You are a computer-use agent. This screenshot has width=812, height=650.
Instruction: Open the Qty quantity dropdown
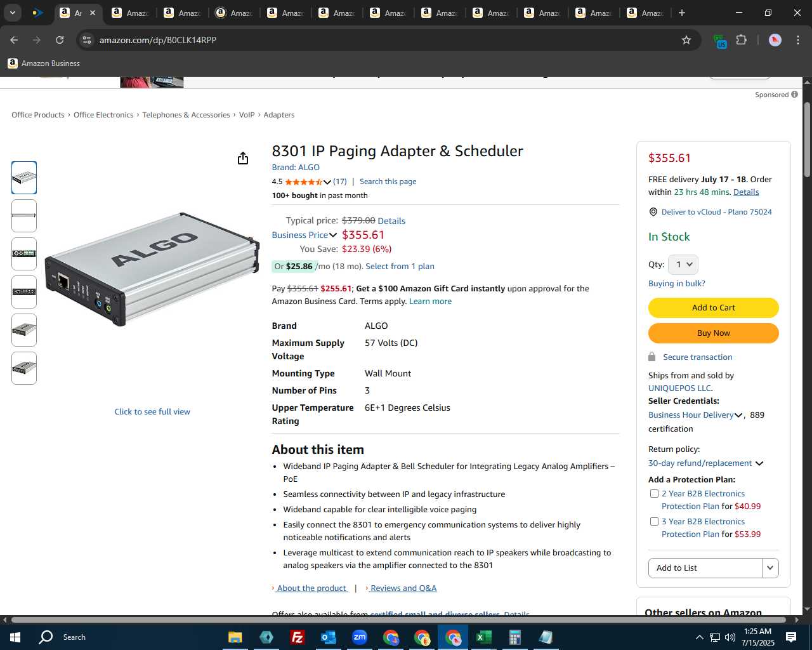pos(683,265)
